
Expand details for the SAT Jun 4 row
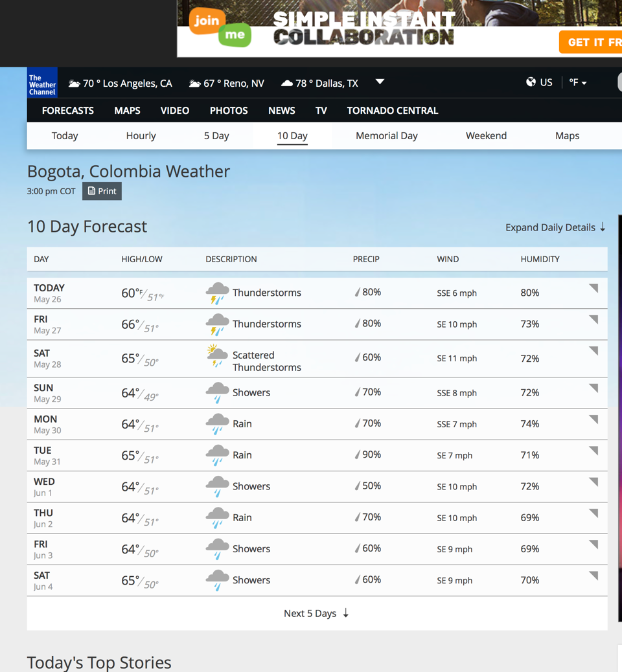[x=593, y=576]
